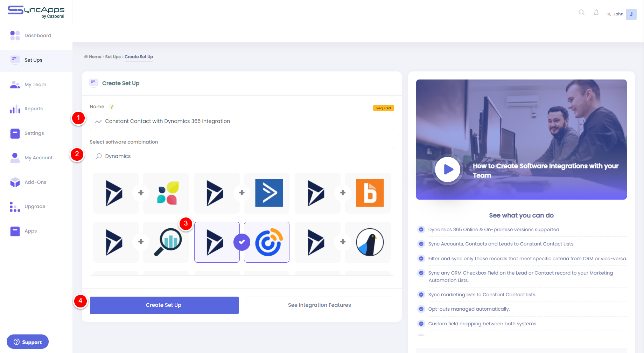
Task: Click the software combination search field
Action: 242,157
